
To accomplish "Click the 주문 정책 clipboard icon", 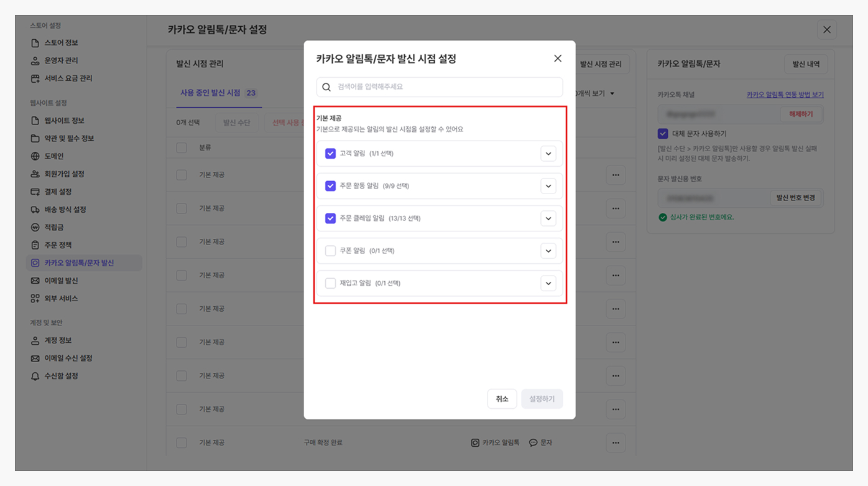I will (35, 245).
